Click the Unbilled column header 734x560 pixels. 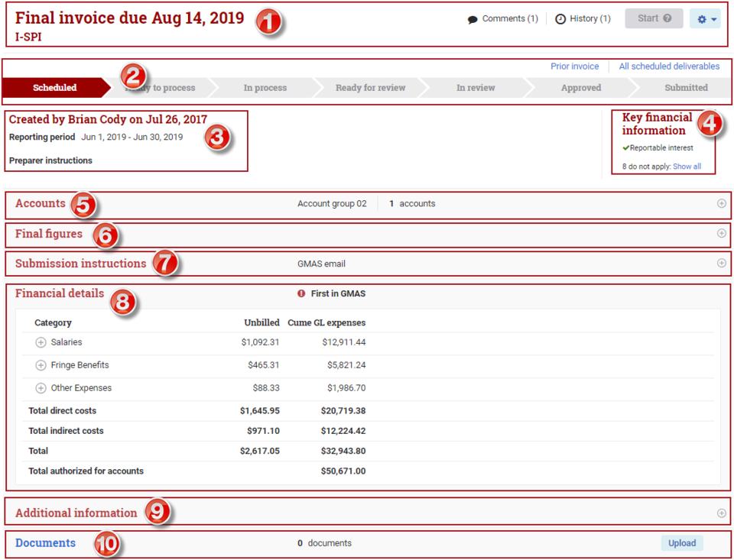point(261,323)
